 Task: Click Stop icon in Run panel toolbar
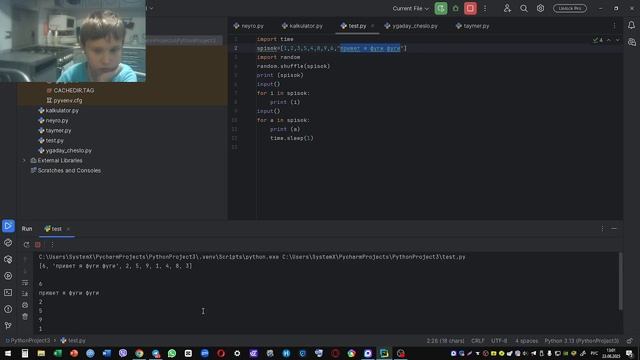point(38,245)
